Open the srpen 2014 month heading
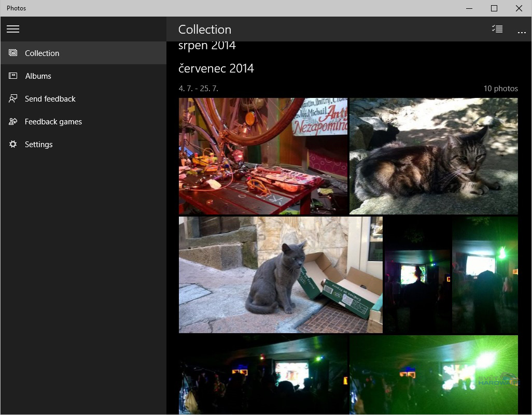This screenshot has height=415, width=532. click(207, 45)
